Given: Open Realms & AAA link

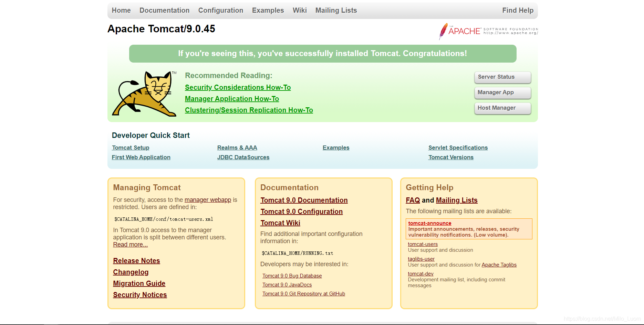Looking at the screenshot, I should pyautogui.click(x=237, y=148).
